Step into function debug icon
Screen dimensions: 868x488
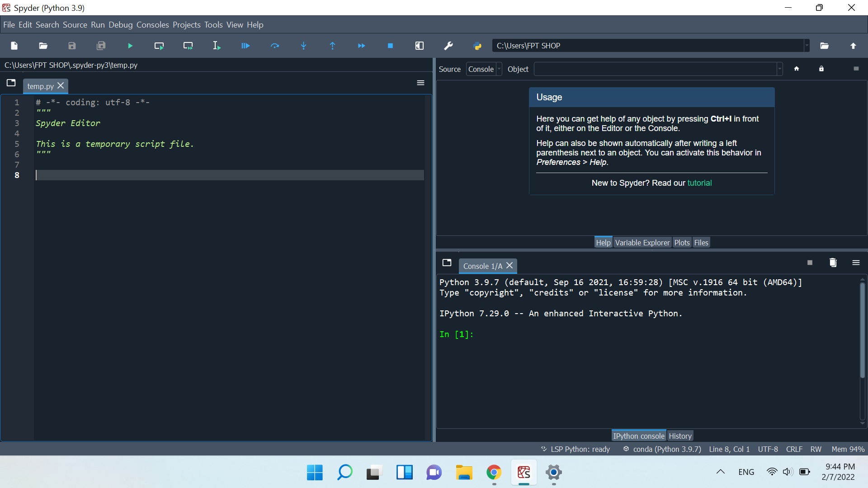(303, 46)
